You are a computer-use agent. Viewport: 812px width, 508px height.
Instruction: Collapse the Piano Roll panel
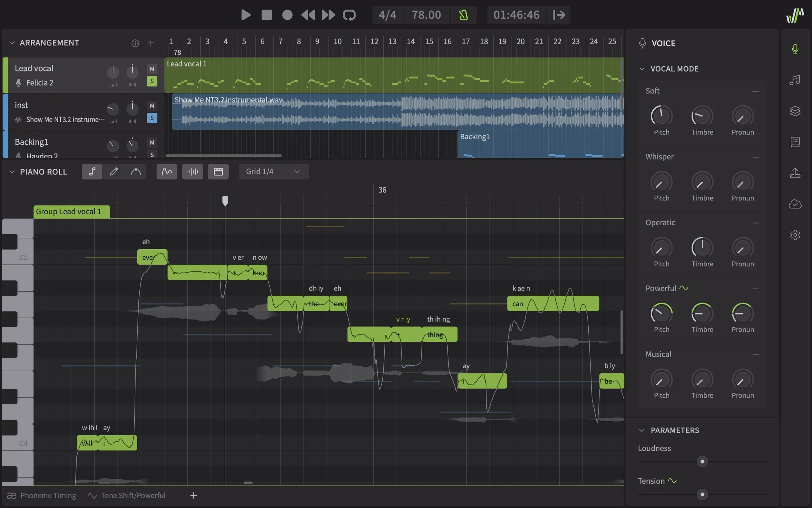[12, 172]
